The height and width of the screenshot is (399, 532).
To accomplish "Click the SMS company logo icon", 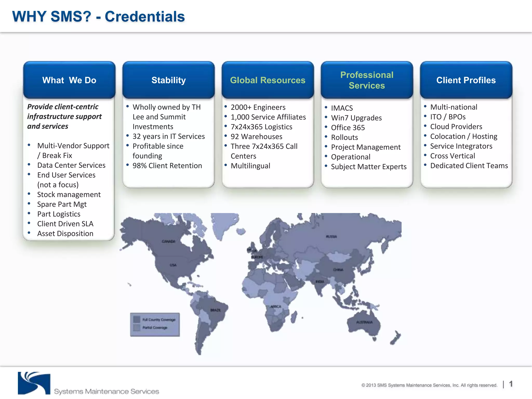I will click(34, 383).
